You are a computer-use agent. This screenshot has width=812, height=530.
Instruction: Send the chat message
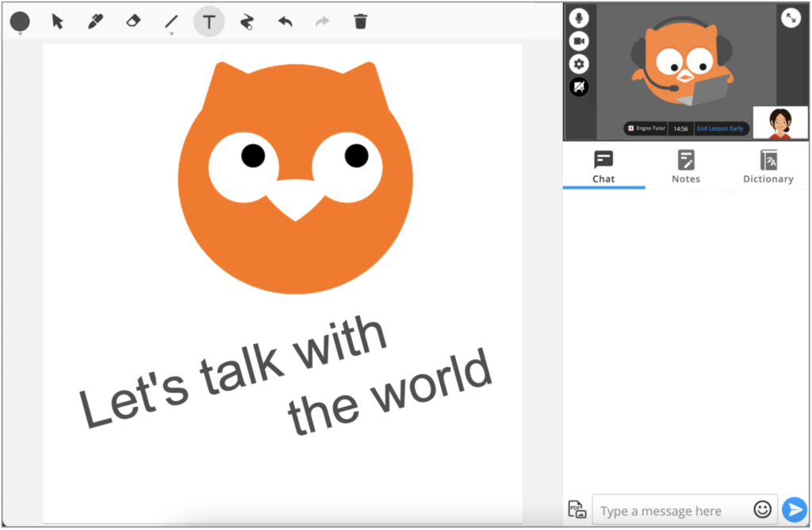pos(795,510)
